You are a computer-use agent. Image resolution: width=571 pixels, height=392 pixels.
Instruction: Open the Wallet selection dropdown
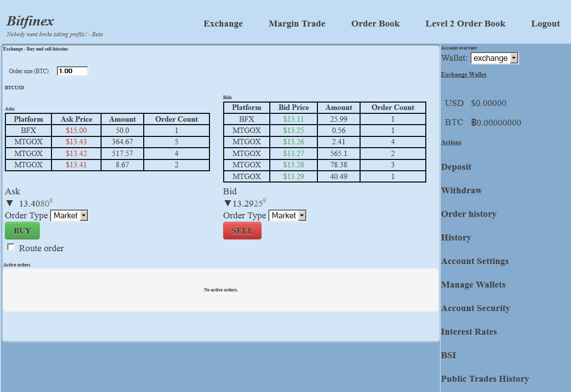pos(494,58)
